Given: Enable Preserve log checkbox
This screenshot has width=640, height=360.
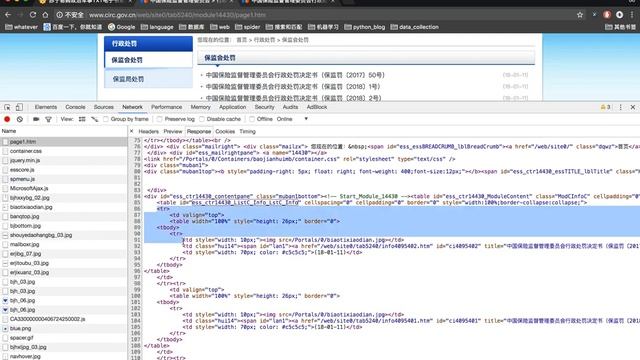Looking at the screenshot, I should pyautogui.click(x=160, y=119).
